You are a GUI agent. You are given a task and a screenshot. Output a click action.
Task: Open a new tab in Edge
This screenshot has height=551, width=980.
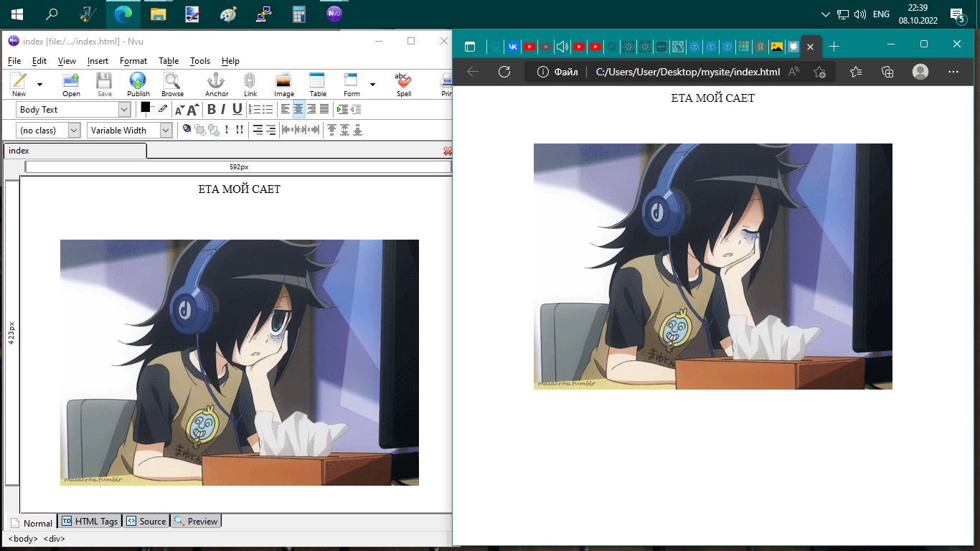(834, 47)
